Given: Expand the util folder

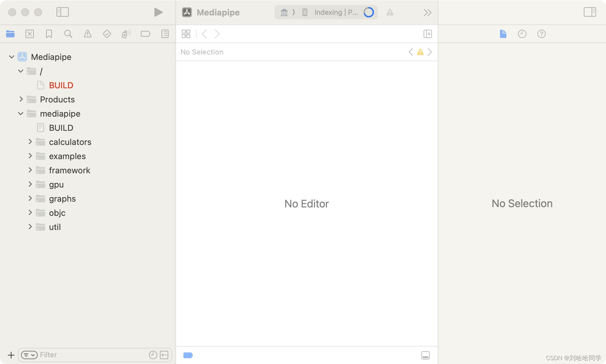Looking at the screenshot, I should tap(30, 227).
